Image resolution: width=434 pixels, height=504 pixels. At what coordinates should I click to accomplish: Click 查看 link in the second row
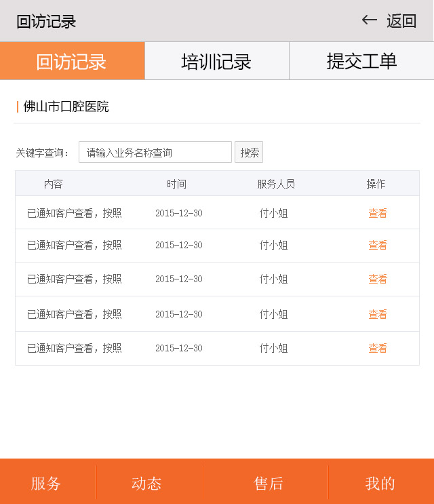click(378, 245)
